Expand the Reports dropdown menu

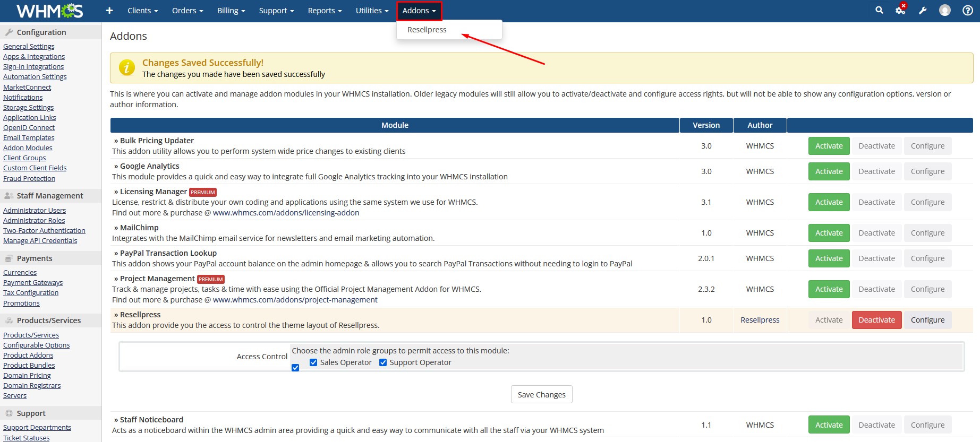[325, 11]
